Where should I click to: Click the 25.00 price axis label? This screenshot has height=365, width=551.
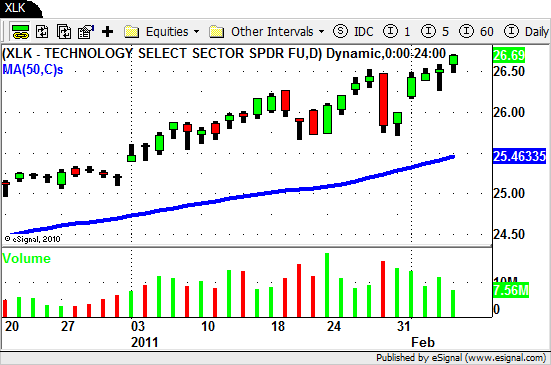509,193
